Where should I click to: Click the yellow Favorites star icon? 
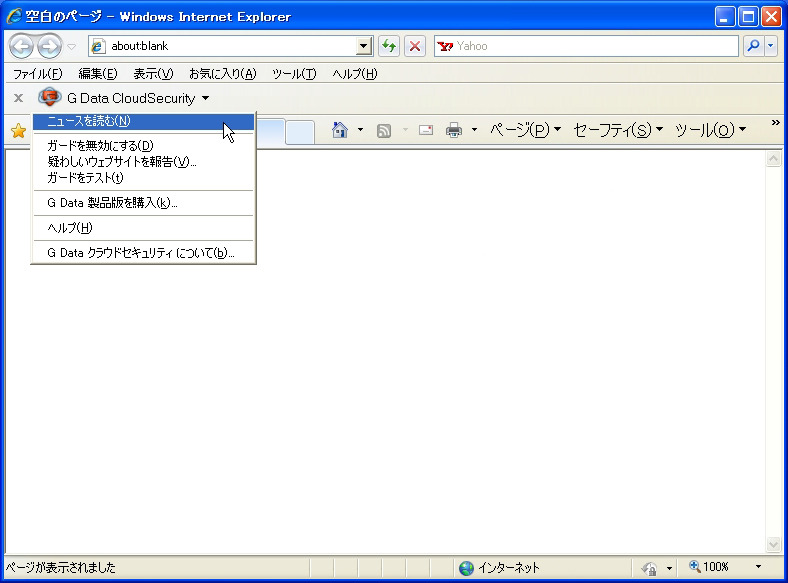click(x=19, y=131)
